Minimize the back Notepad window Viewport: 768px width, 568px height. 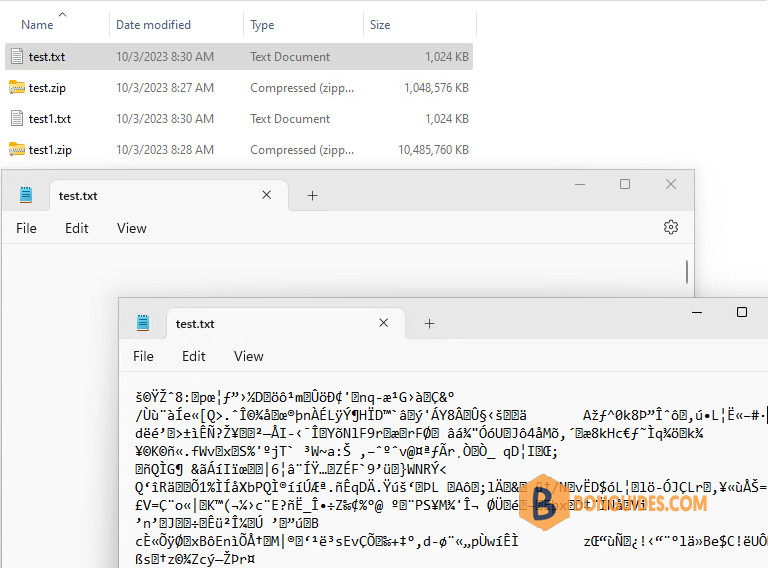coord(580,185)
